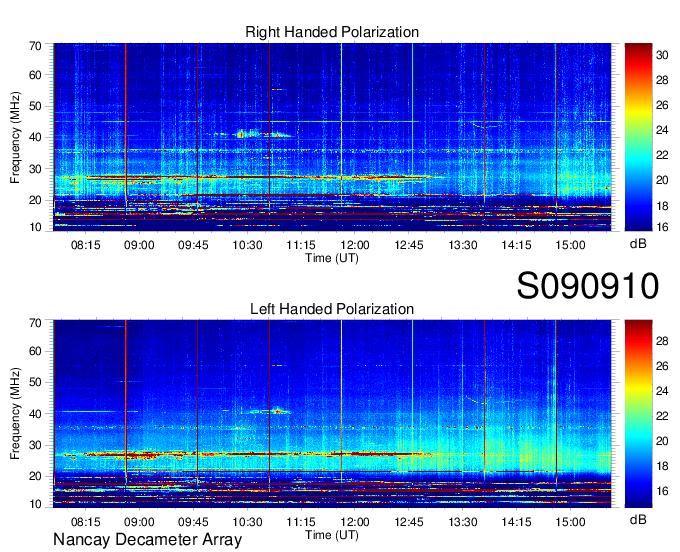Click the 'Nancay Decameter Array' caption
The height and width of the screenshot is (552, 680).
pyautogui.click(x=147, y=540)
